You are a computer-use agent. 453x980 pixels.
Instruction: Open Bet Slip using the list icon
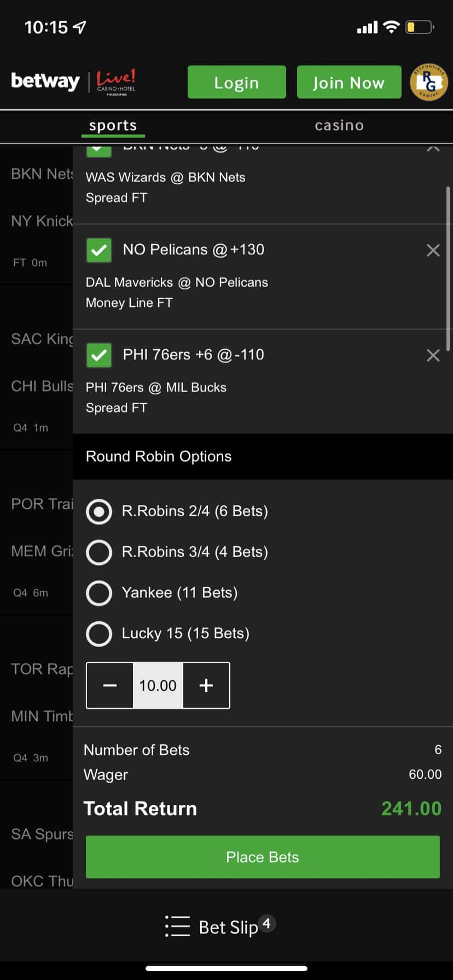pyautogui.click(x=176, y=927)
